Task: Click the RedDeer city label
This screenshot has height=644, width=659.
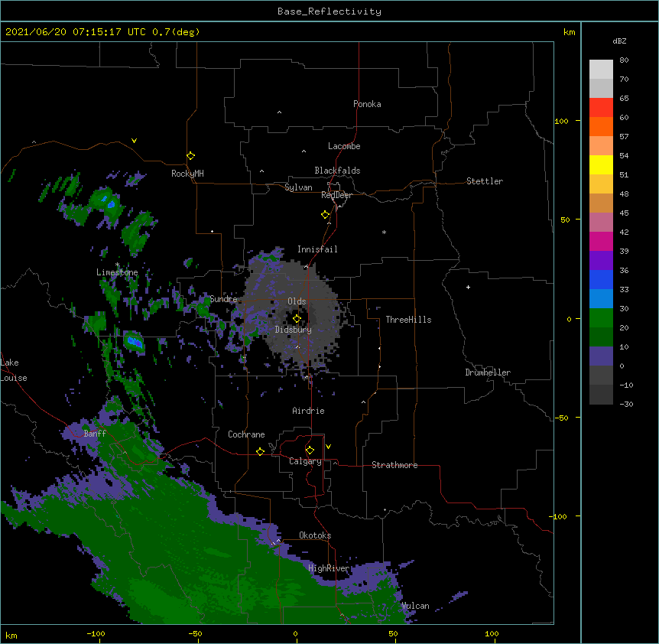Action: [x=336, y=195]
